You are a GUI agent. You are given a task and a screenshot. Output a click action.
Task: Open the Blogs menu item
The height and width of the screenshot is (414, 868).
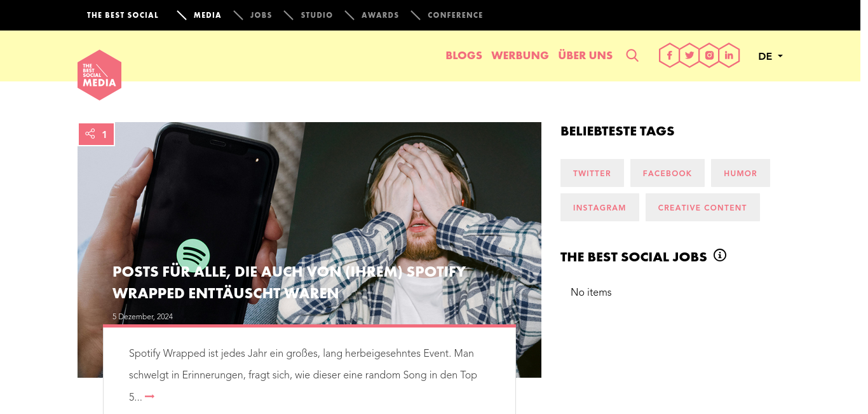464,55
